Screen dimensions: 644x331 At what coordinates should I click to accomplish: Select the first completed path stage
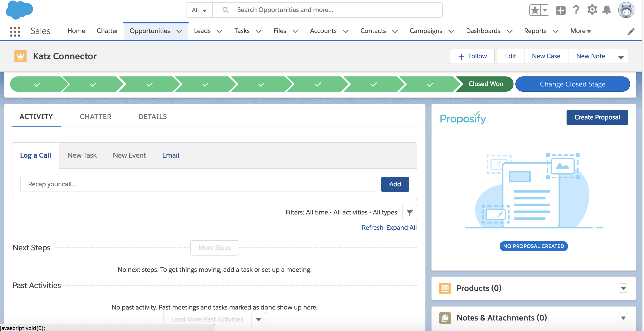pos(37,84)
